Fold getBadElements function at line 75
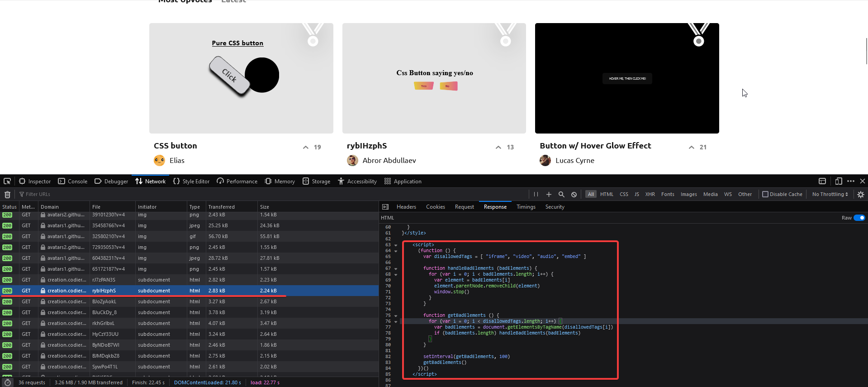Viewport: 868px width, 387px height. (396, 315)
